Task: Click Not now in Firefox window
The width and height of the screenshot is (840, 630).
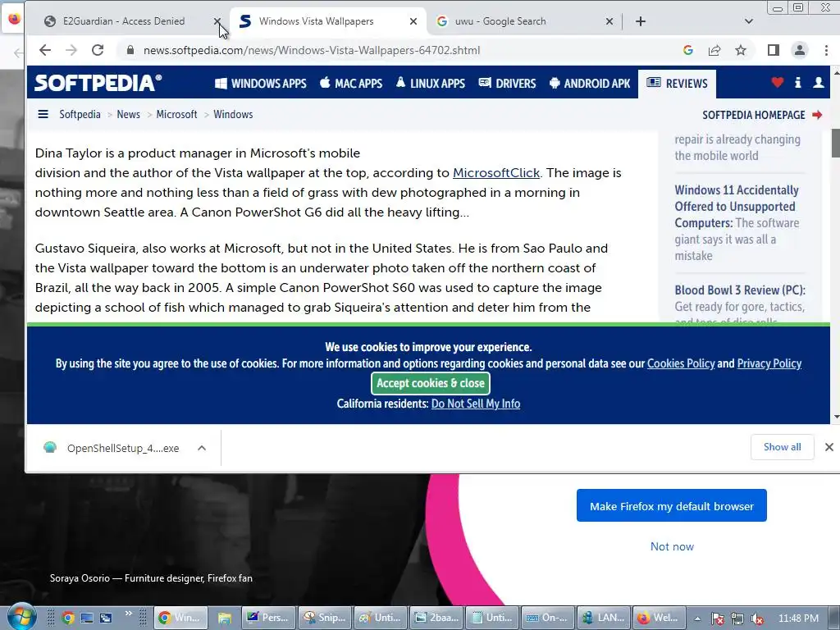Action: [x=672, y=546]
